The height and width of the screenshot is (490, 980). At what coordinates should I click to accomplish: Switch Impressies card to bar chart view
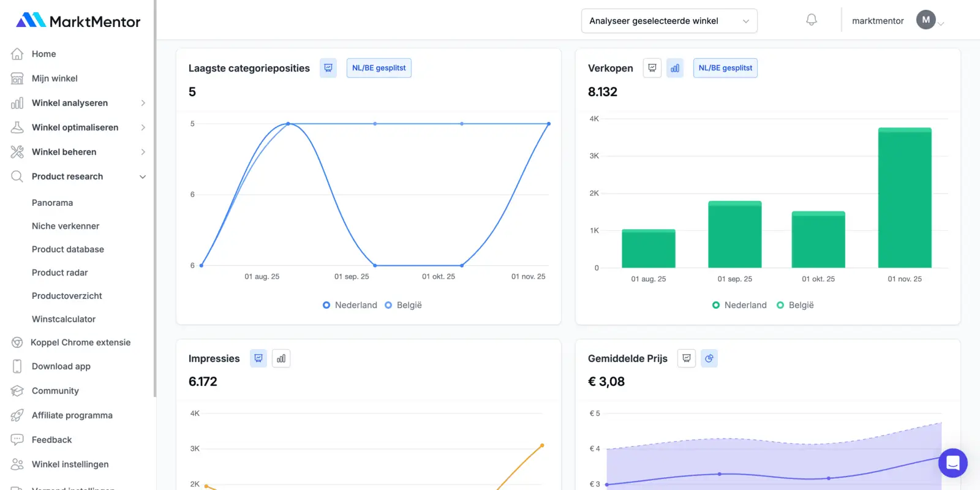pyautogui.click(x=281, y=358)
